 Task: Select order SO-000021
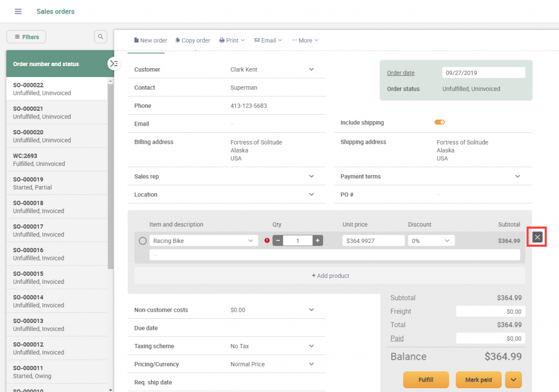[x=57, y=112]
